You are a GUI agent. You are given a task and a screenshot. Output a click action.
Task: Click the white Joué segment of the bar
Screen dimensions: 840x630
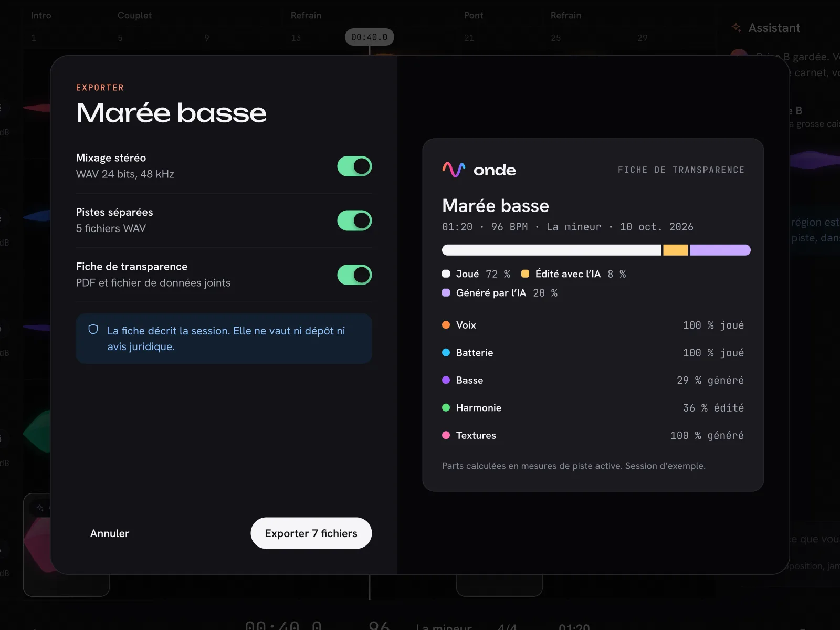[x=551, y=250]
